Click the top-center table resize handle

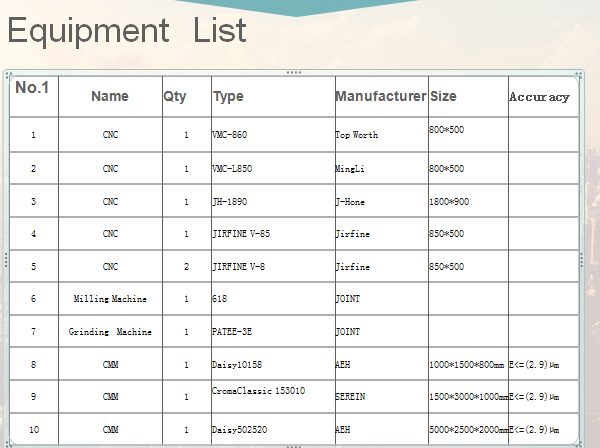click(x=293, y=72)
